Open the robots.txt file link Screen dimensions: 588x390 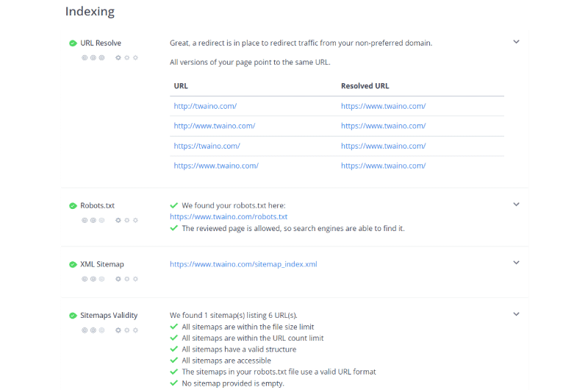point(229,216)
